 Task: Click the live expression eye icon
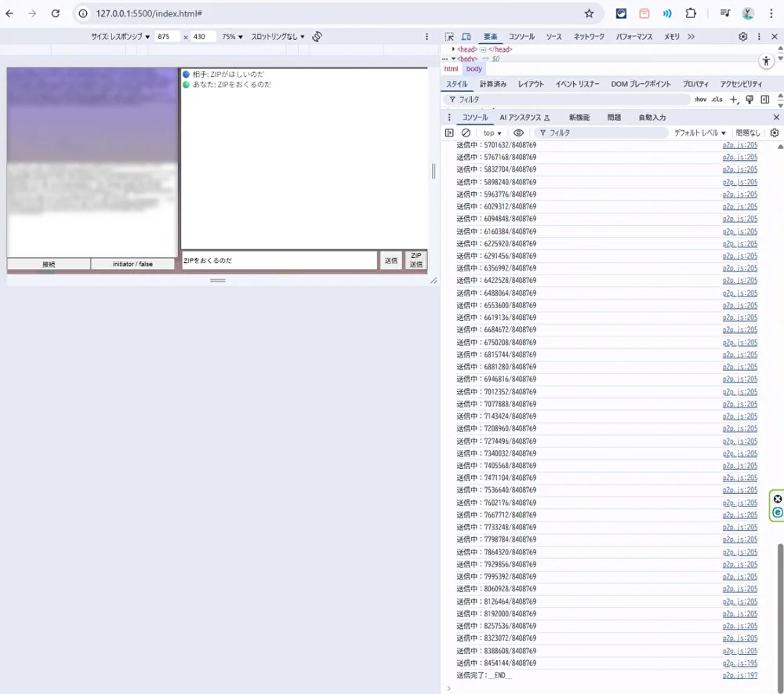[518, 133]
